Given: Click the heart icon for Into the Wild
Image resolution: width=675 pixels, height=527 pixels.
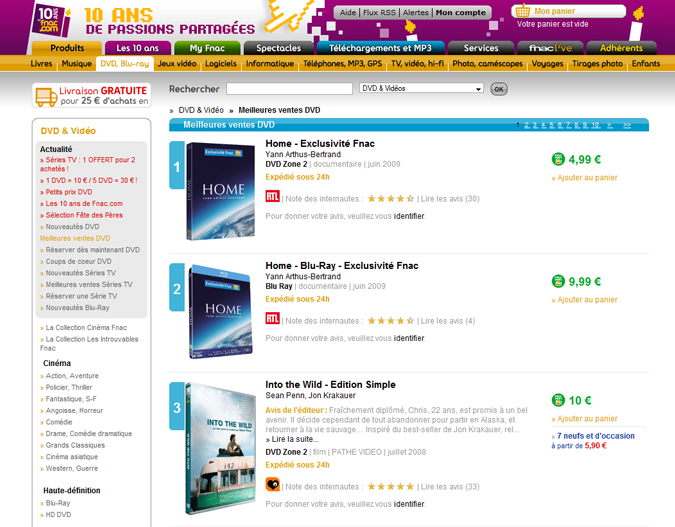Looking at the screenshot, I should (x=272, y=484).
